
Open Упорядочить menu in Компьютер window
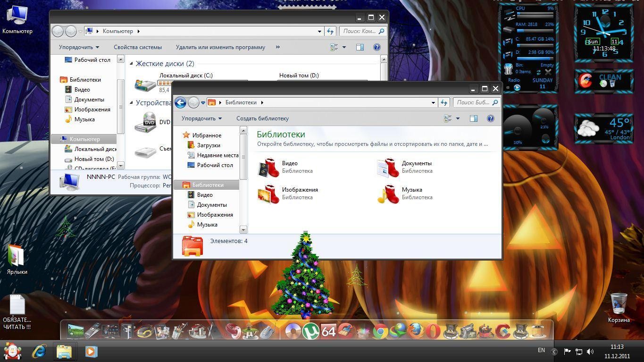tap(79, 47)
